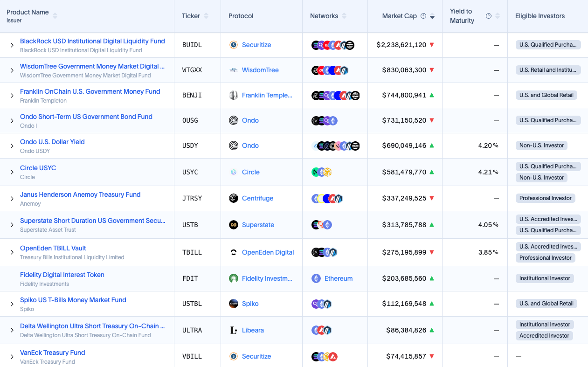The height and width of the screenshot is (367, 588).
Task: Open Circle USYC product page
Action: click(x=38, y=168)
